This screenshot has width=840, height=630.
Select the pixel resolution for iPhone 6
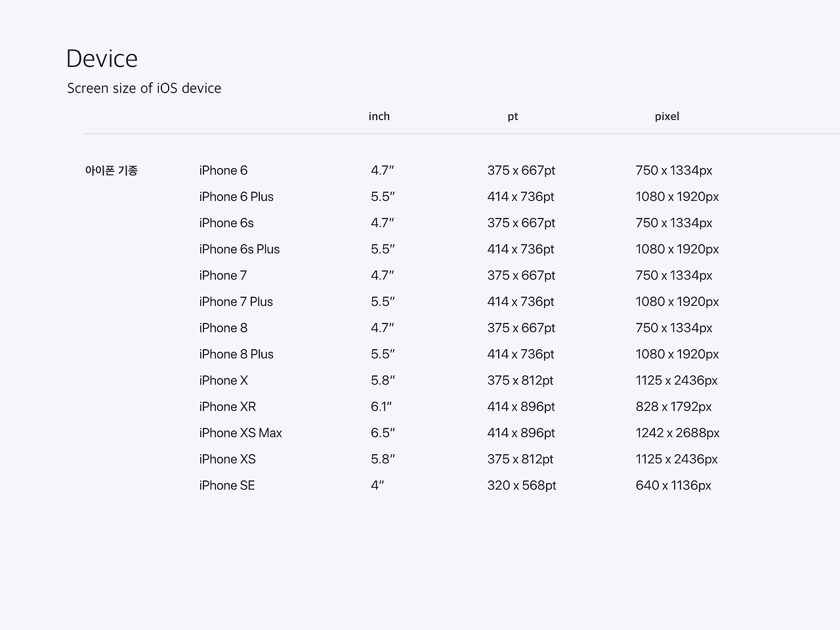click(674, 171)
